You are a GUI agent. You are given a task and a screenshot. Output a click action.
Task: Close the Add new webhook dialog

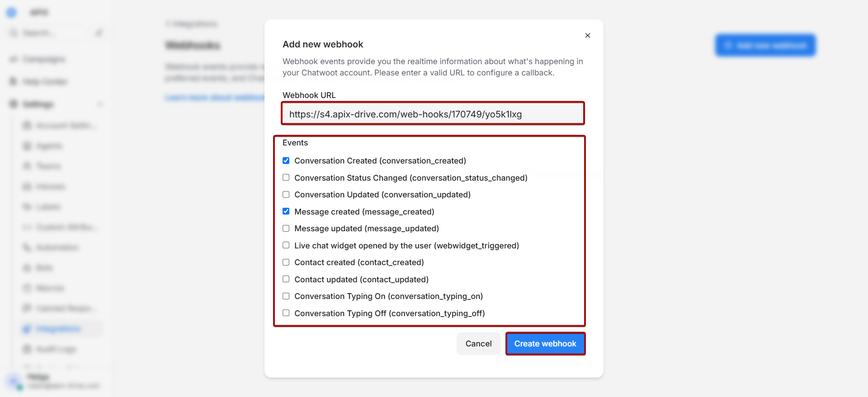[587, 35]
